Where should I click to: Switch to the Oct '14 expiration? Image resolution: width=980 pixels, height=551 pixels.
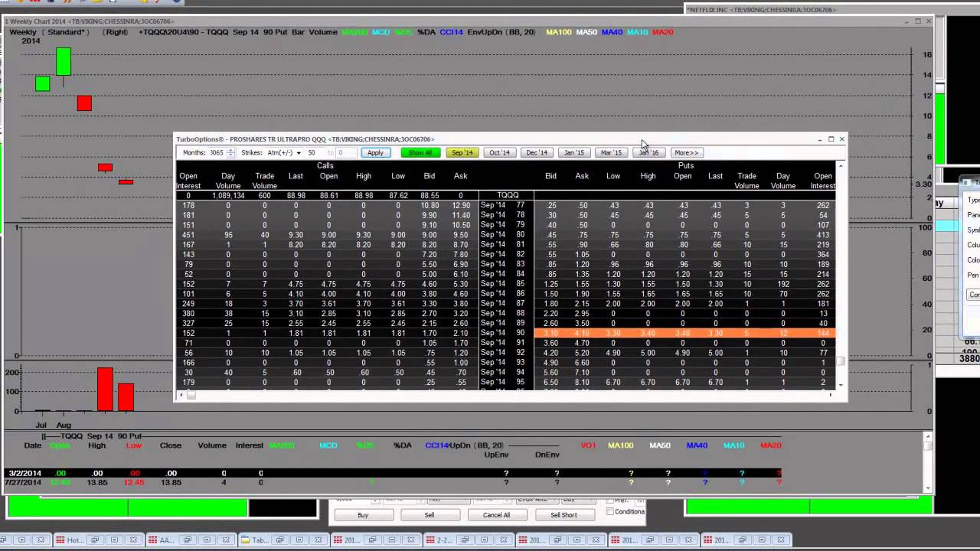499,152
